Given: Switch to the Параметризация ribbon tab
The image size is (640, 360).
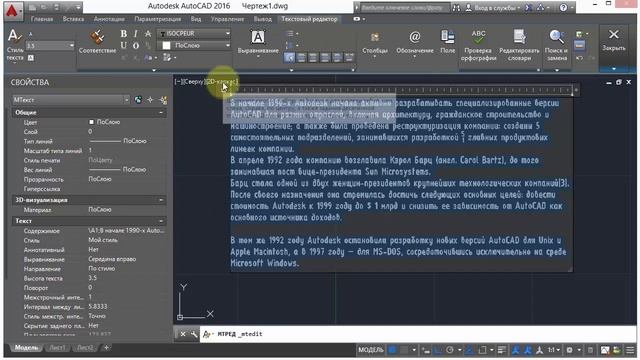Looking at the screenshot, I should click(158, 19).
